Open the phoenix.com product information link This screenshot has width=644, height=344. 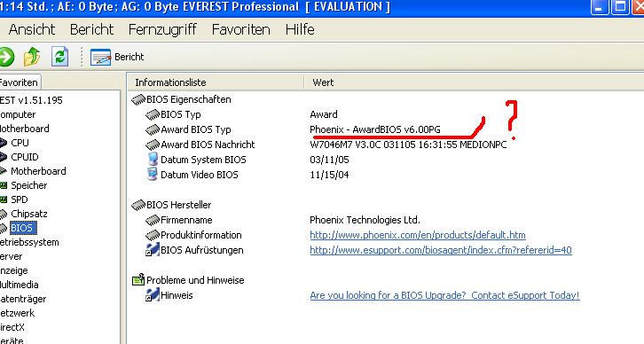(x=418, y=235)
